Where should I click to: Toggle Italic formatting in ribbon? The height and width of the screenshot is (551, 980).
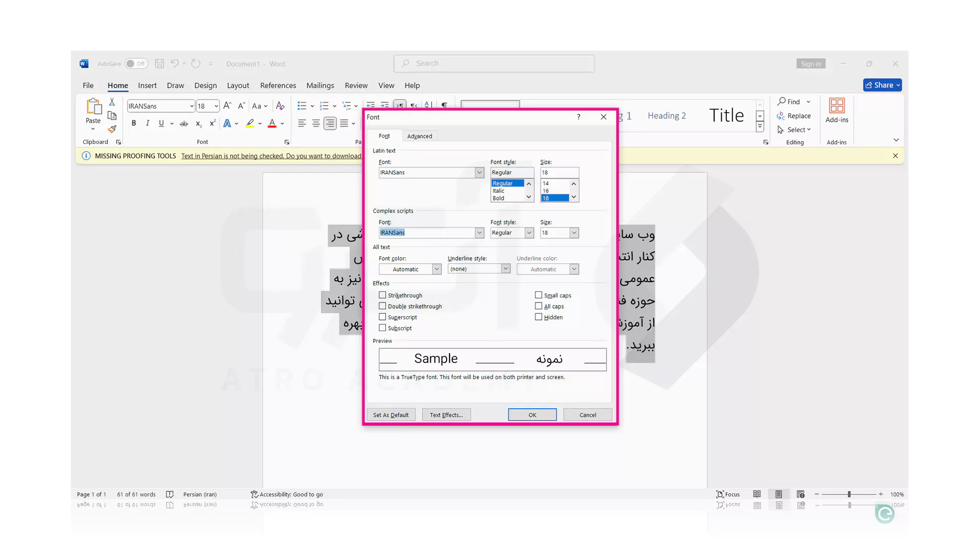[x=148, y=123]
